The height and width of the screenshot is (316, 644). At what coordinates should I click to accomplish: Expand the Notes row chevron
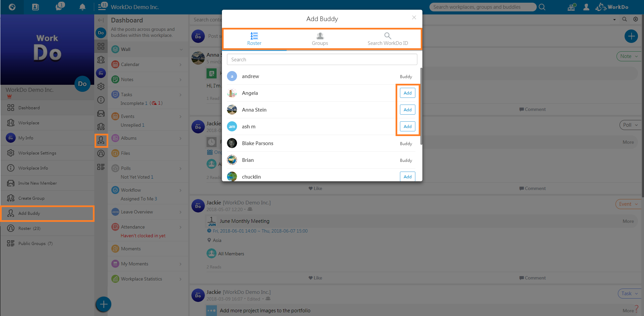coord(181,80)
